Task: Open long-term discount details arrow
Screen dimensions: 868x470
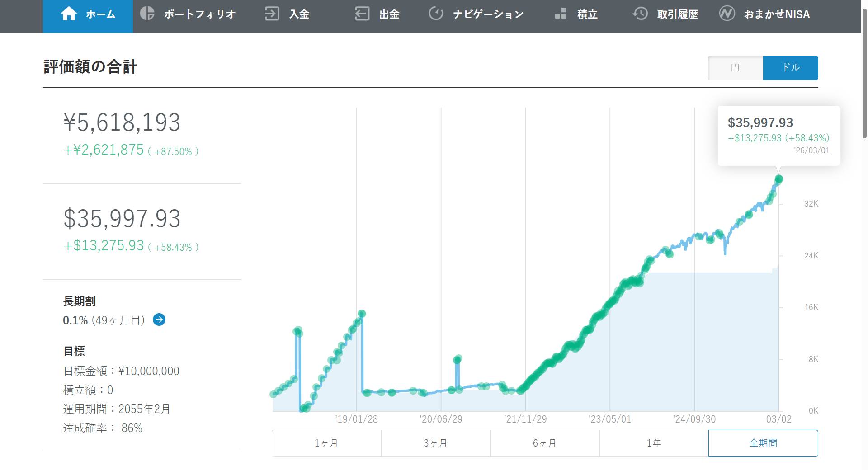Action: click(x=159, y=320)
